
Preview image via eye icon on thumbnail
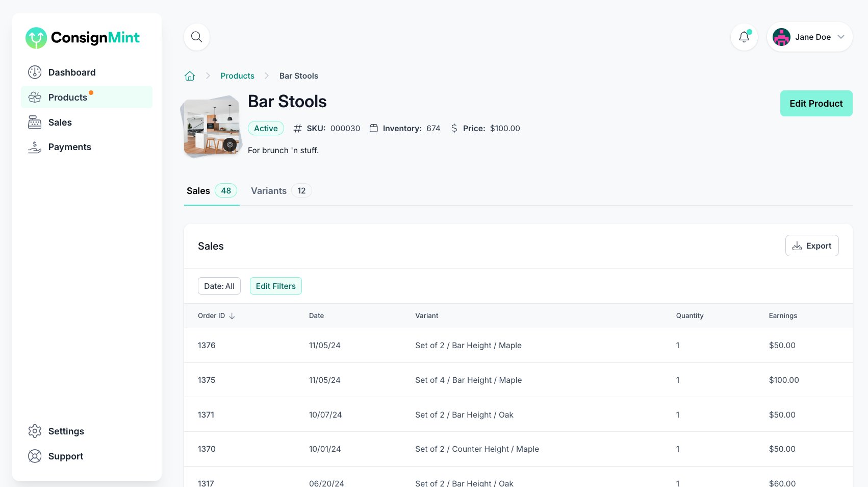[230, 145]
